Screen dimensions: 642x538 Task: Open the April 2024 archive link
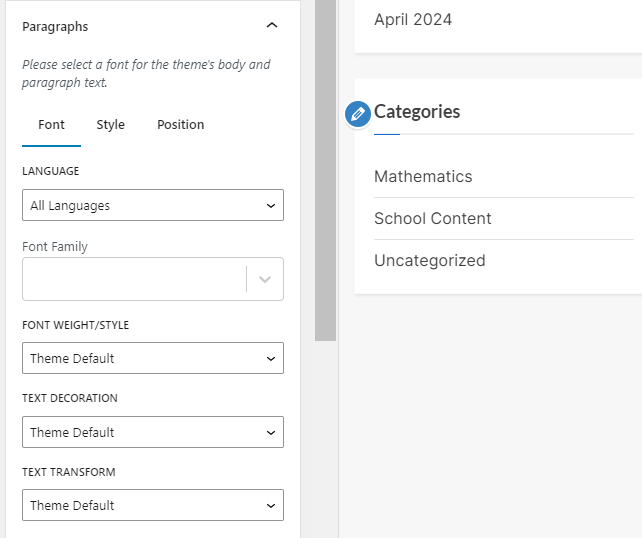tap(413, 20)
